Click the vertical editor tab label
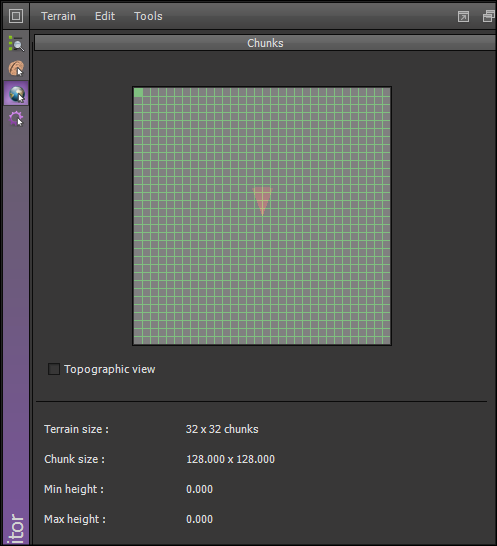The image size is (497, 546). click(x=16, y=528)
